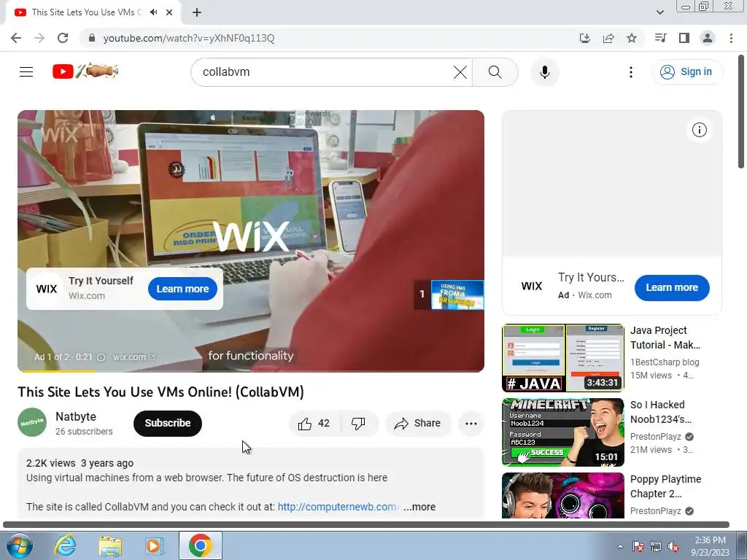Go to the YouTube home logo
Viewport: 747px width, 560px height.
pyautogui.click(x=85, y=71)
